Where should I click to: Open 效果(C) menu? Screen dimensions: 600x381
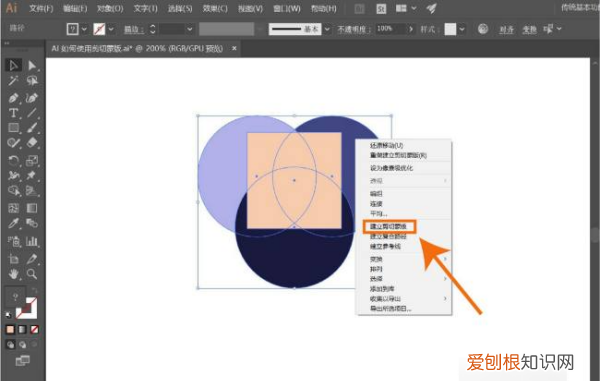(215, 8)
